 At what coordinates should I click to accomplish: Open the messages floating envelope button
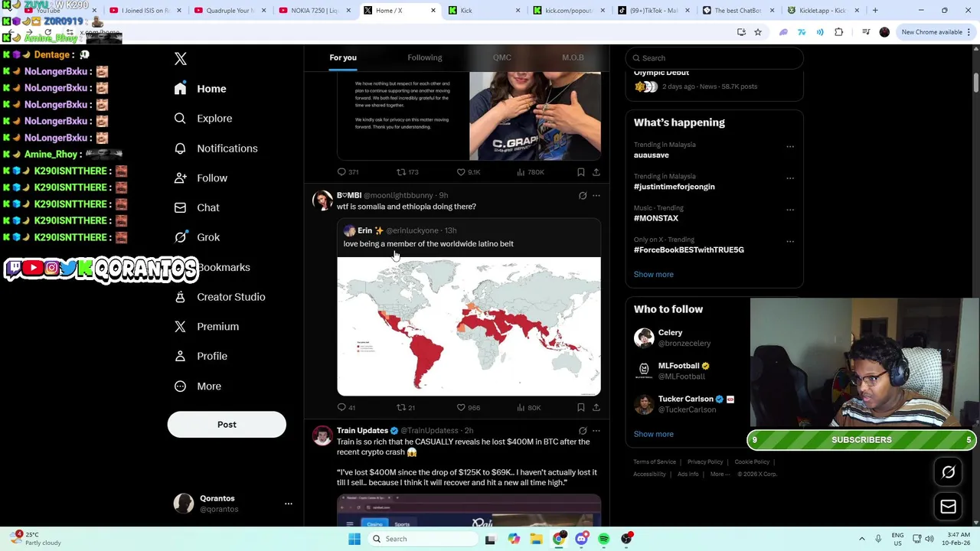coord(948,507)
